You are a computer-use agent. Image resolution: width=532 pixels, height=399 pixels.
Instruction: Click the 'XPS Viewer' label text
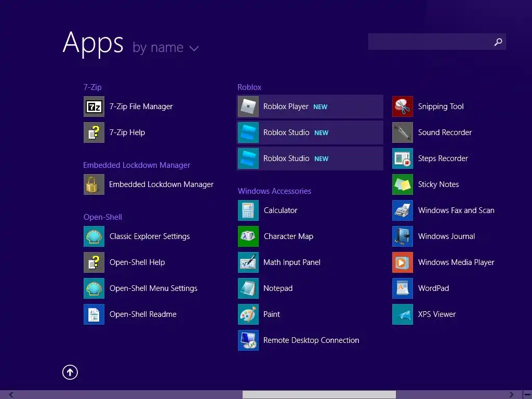(436, 314)
